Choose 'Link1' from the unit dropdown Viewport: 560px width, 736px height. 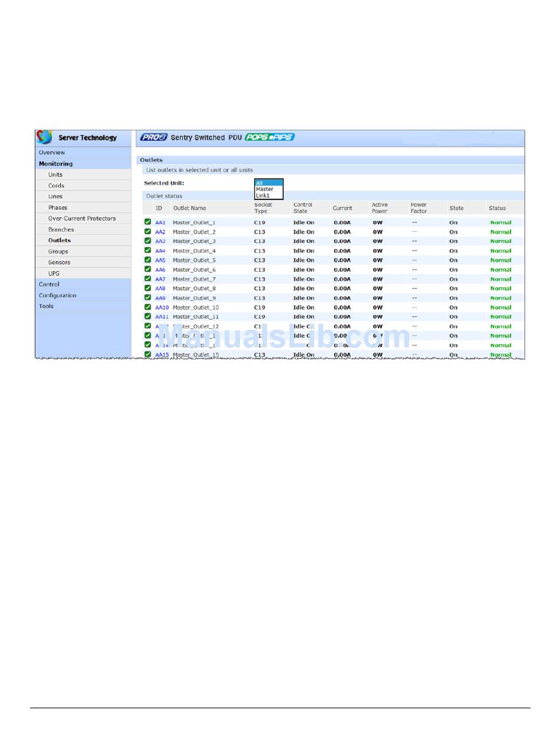pyautogui.click(x=263, y=196)
